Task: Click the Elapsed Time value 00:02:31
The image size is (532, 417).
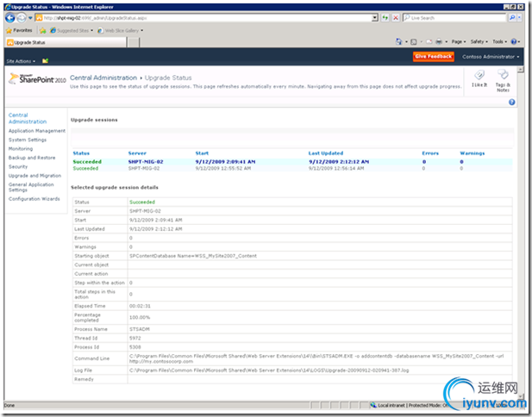Action: coord(140,306)
